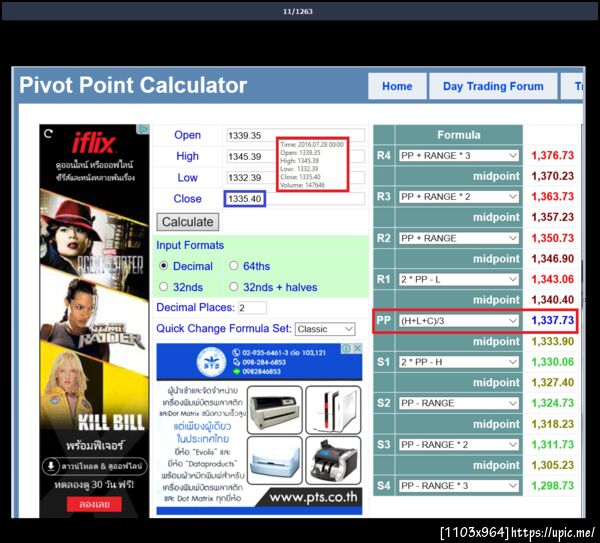Viewport: 600px width, 543px height.
Task: Click the banknote counter machine thumbnail
Action: pyautogui.click(x=333, y=460)
